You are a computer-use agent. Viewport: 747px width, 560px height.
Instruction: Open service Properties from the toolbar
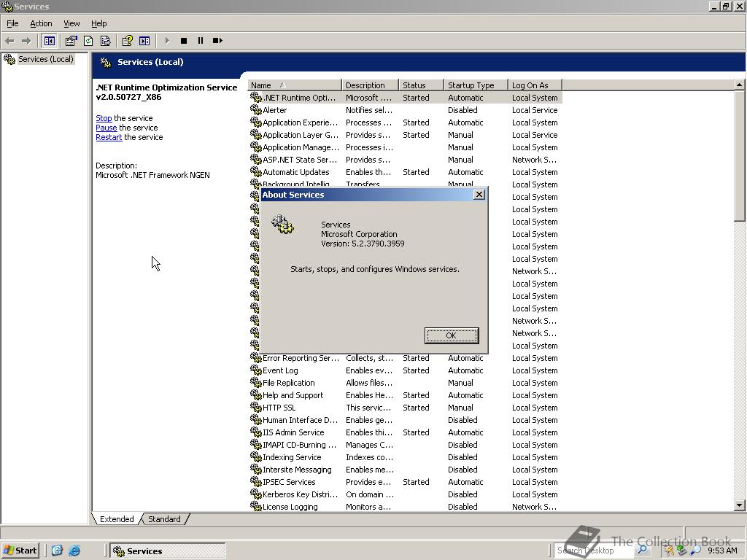tap(71, 41)
